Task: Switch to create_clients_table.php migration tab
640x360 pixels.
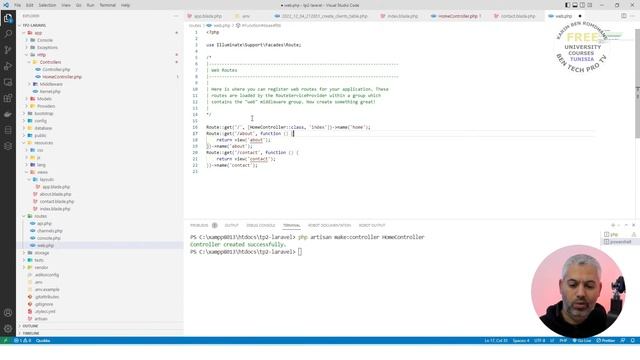Action: (321, 16)
